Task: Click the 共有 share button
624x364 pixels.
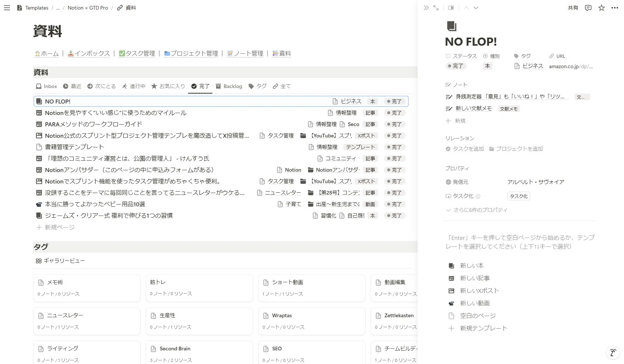Action: (573, 8)
